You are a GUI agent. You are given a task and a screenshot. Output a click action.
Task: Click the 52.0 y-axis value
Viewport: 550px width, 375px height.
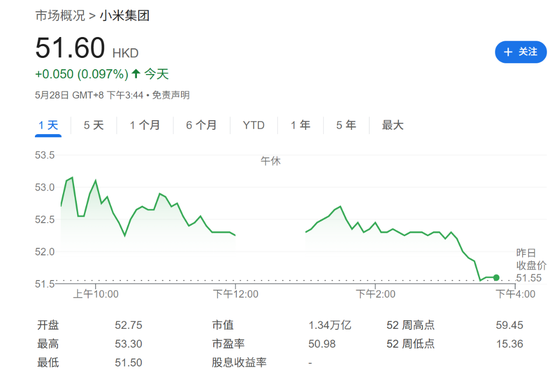(x=45, y=252)
